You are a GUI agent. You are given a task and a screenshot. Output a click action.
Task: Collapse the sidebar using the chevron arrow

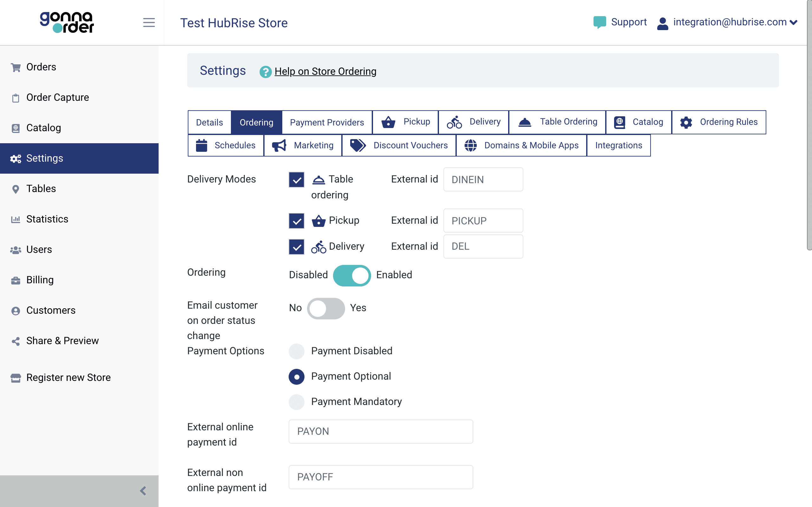coord(144,491)
